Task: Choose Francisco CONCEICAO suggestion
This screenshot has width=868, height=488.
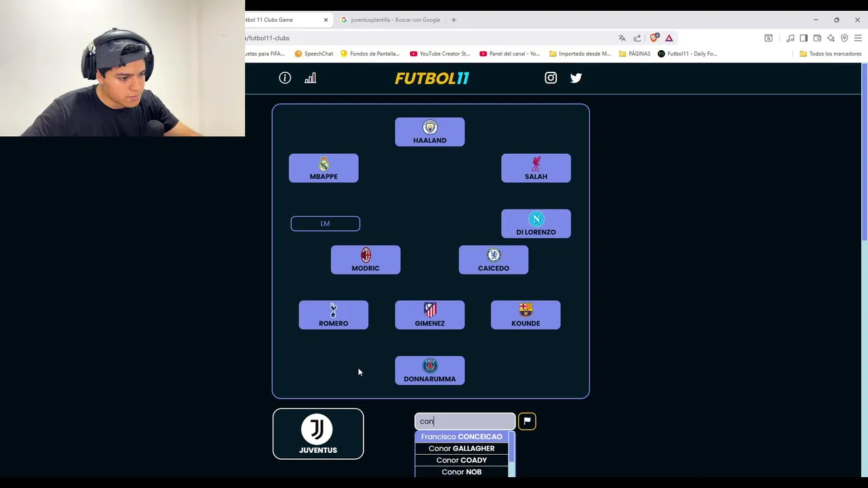Action: [x=462, y=436]
